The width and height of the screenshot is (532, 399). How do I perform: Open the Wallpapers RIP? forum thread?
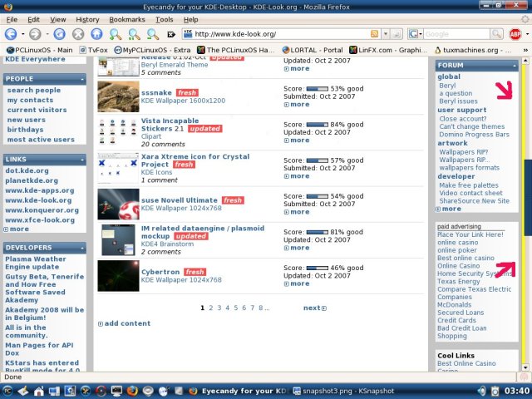pyautogui.click(x=464, y=152)
